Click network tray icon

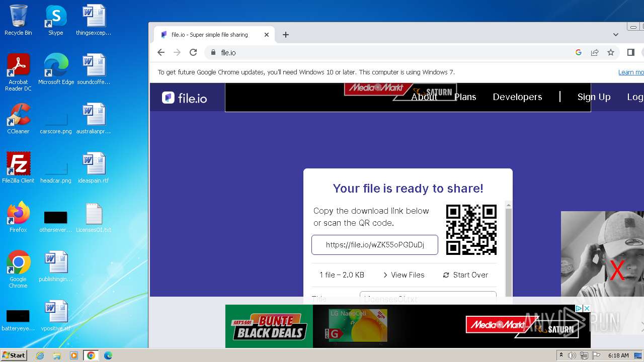tap(584, 355)
